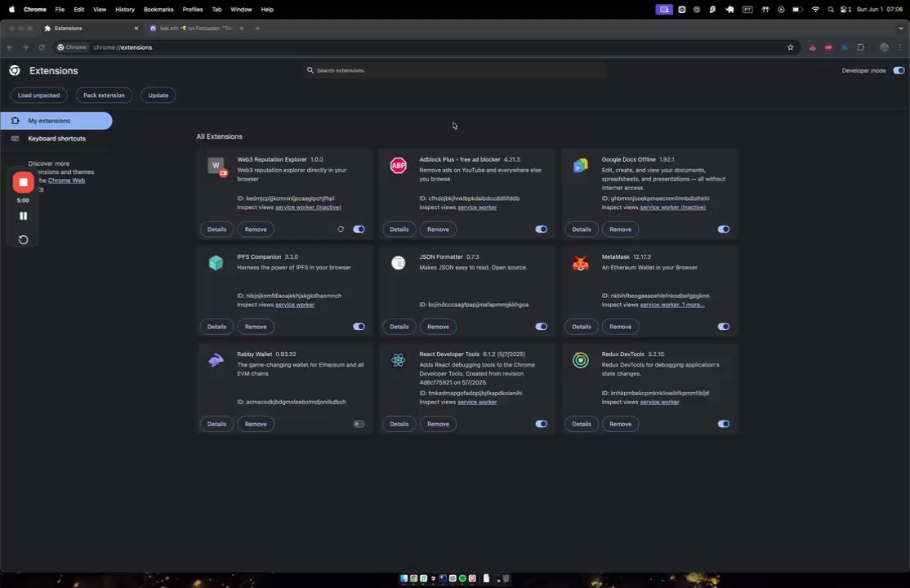
Task: Open the Apple menu
Action: point(11,9)
